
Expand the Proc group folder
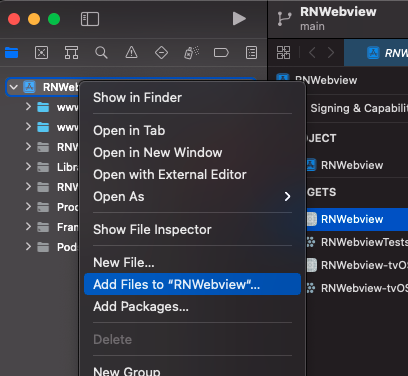tap(28, 207)
